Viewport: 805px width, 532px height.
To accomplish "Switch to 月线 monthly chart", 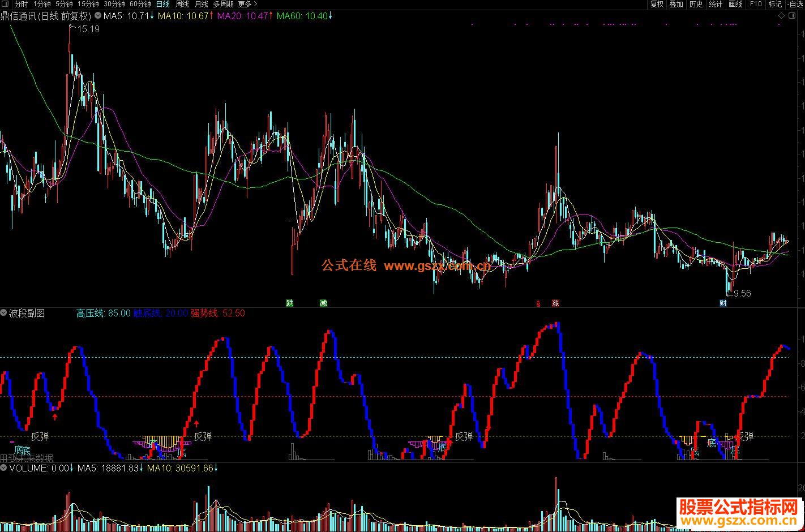I will (x=201, y=4).
